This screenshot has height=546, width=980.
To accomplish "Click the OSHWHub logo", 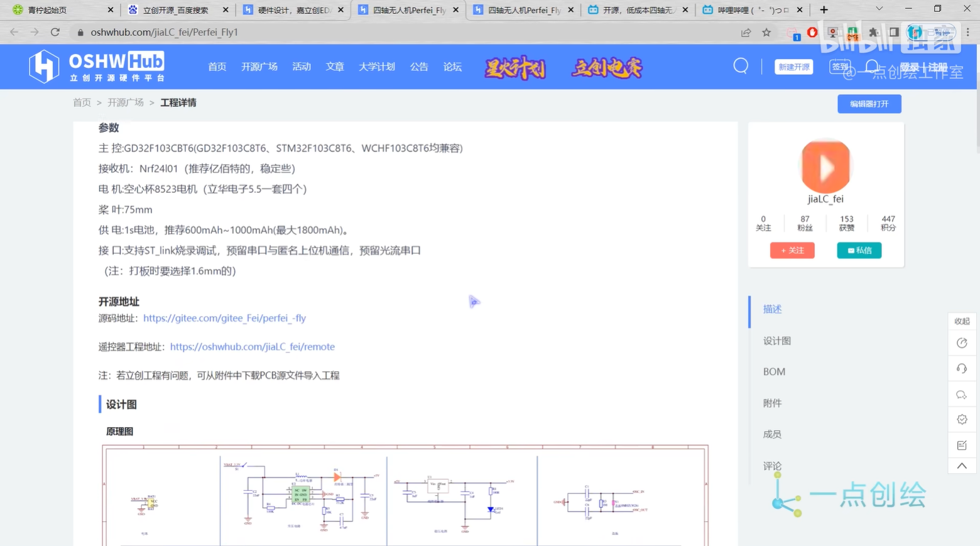I will (97, 67).
